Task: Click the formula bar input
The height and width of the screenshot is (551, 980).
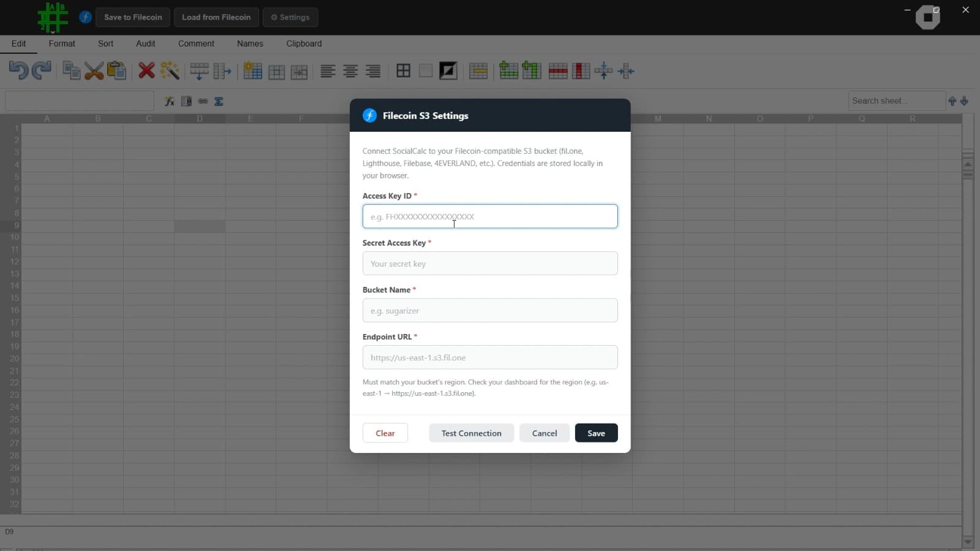Action: pyautogui.click(x=80, y=101)
